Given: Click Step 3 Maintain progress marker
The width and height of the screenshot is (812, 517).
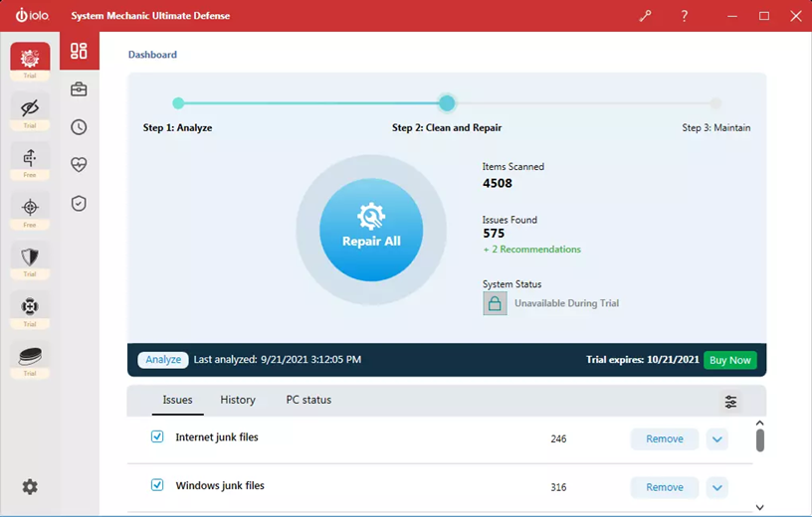Looking at the screenshot, I should (715, 103).
